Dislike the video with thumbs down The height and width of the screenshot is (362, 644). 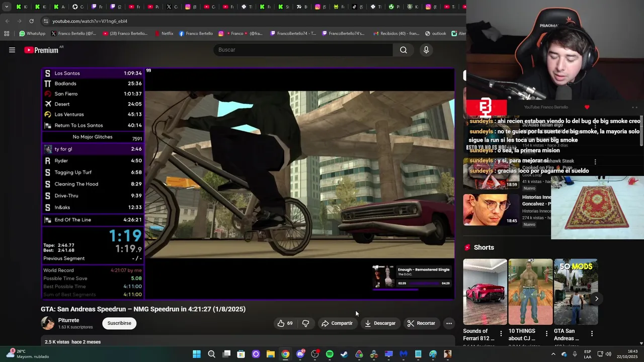(x=305, y=323)
